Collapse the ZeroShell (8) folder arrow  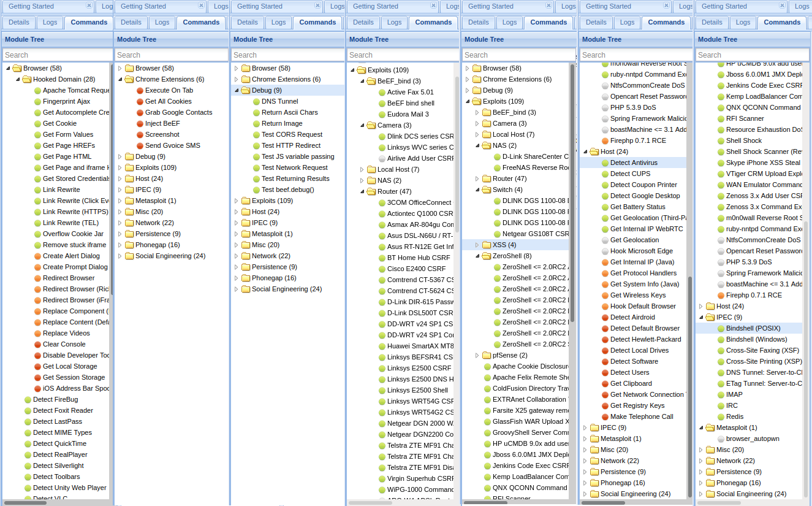click(x=477, y=256)
